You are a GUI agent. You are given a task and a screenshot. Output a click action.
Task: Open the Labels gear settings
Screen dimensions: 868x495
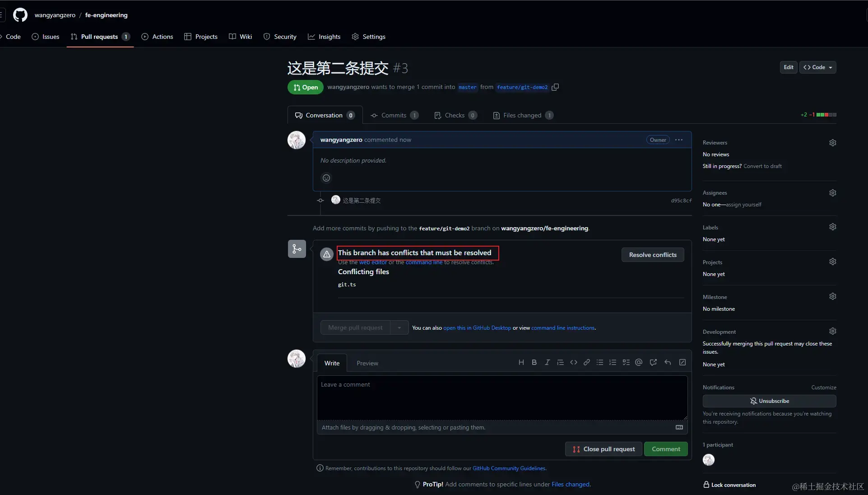point(832,227)
